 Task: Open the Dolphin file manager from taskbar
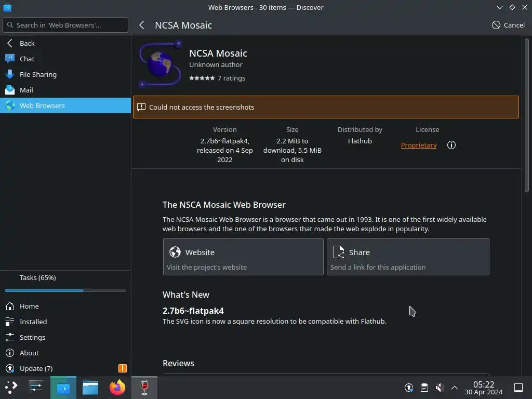(x=90, y=388)
